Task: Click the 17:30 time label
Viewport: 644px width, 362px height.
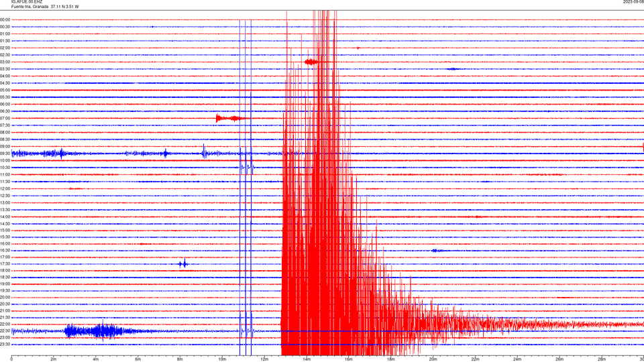Action: click(5, 264)
